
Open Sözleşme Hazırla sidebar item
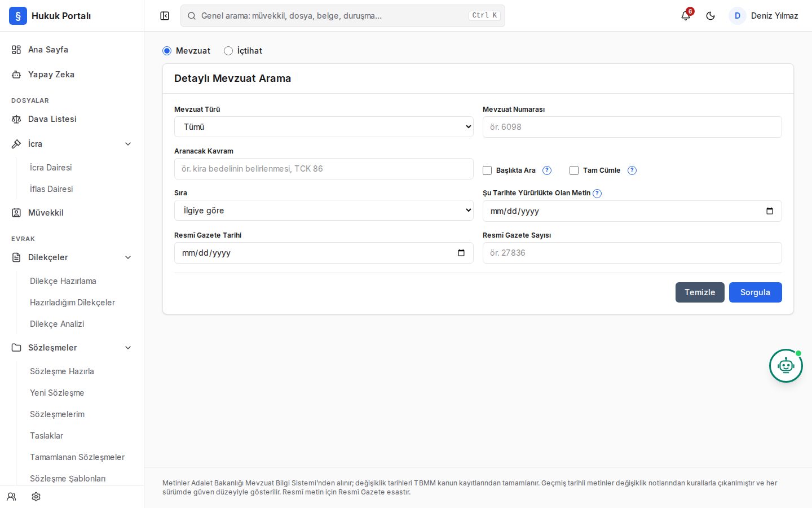click(62, 371)
